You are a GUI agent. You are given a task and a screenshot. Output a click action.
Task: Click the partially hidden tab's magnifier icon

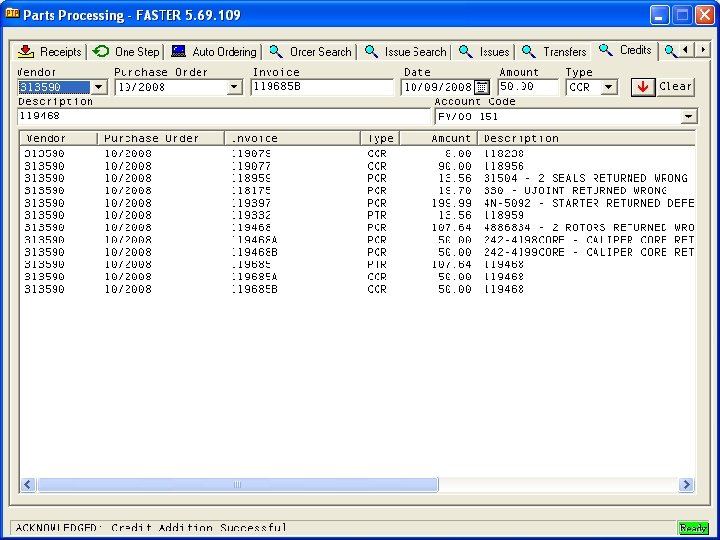pos(670,51)
